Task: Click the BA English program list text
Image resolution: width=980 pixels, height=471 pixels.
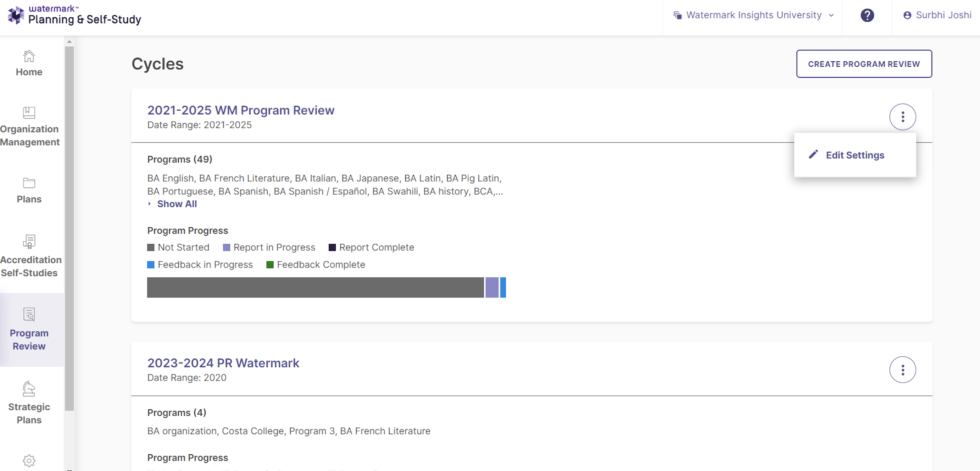Action: (x=325, y=184)
